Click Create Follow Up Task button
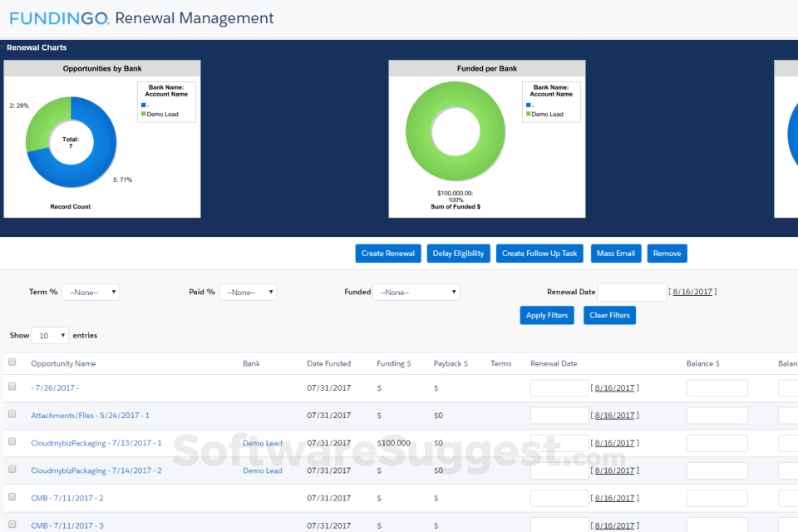The width and height of the screenshot is (798, 532). (x=539, y=254)
